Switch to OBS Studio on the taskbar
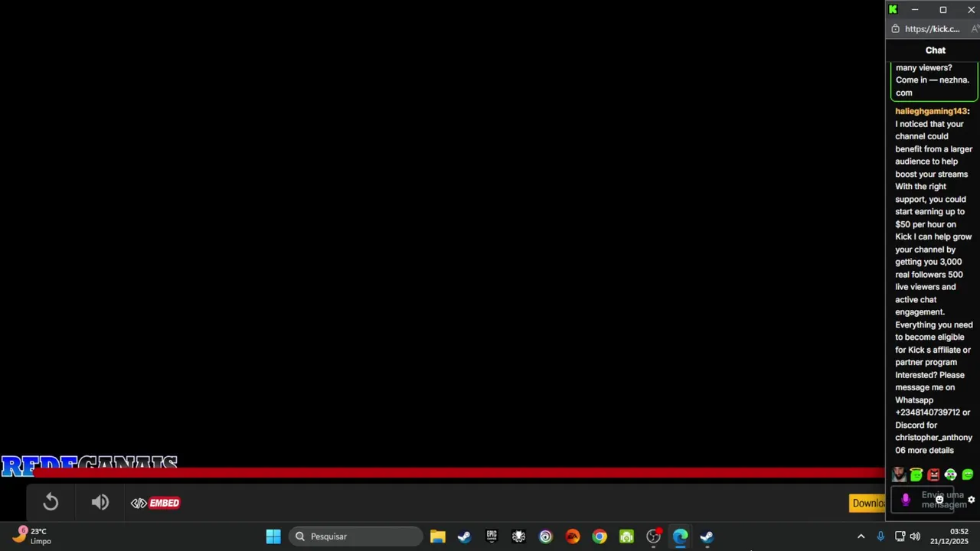Image resolution: width=980 pixels, height=551 pixels. pos(654,536)
